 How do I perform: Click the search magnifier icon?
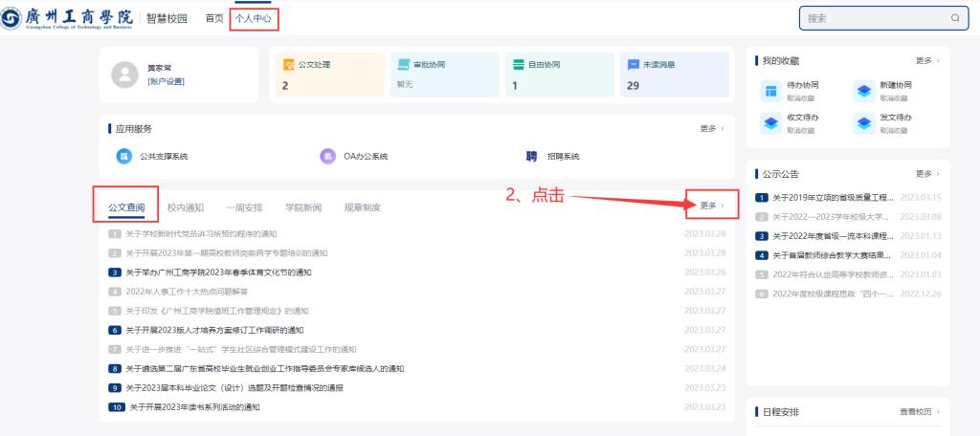(x=954, y=18)
